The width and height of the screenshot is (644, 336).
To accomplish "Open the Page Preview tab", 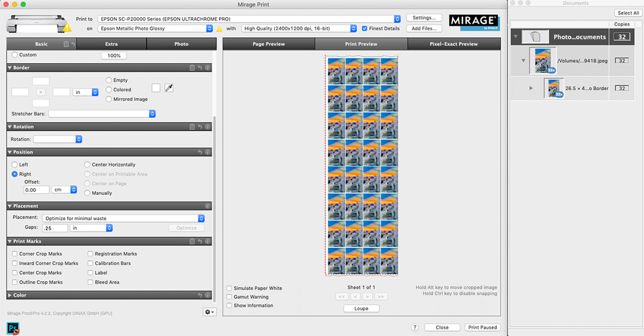I will point(268,44).
